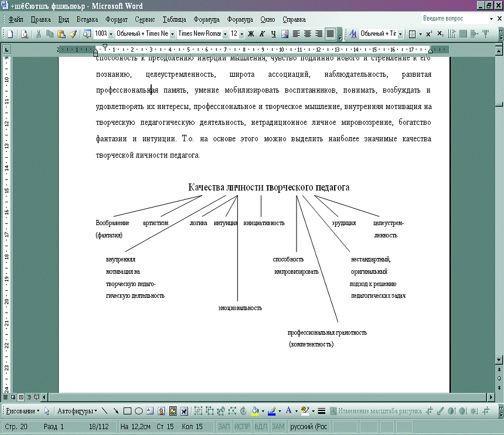
Task: Open the Формат menu
Action: coord(116,19)
